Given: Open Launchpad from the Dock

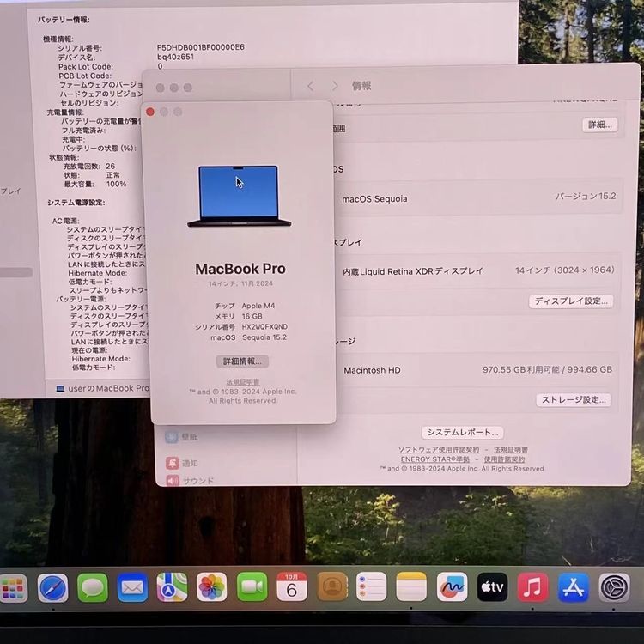Looking at the screenshot, I should coord(13,588).
